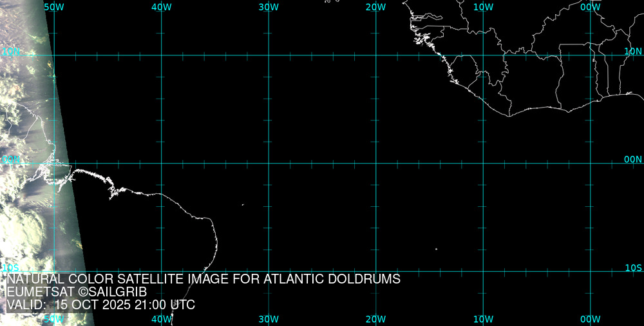Click the sunlit cloud band over South America
The height and width of the screenshot is (326, 644).
(x=26, y=213)
